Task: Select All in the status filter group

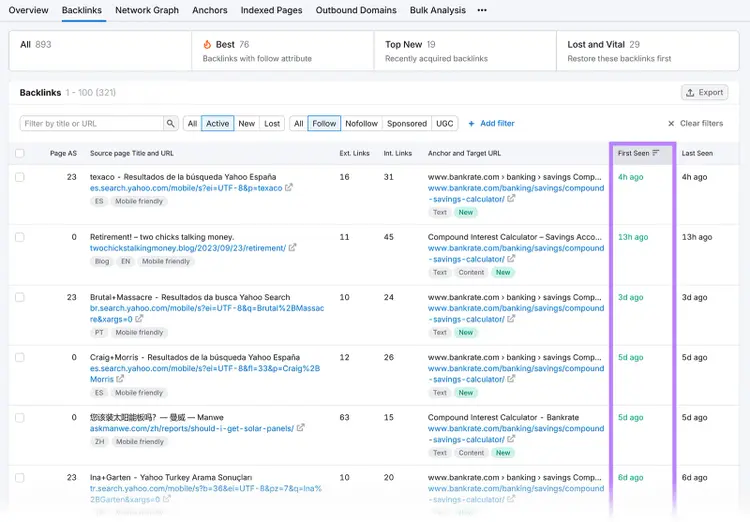Action: click(x=192, y=123)
